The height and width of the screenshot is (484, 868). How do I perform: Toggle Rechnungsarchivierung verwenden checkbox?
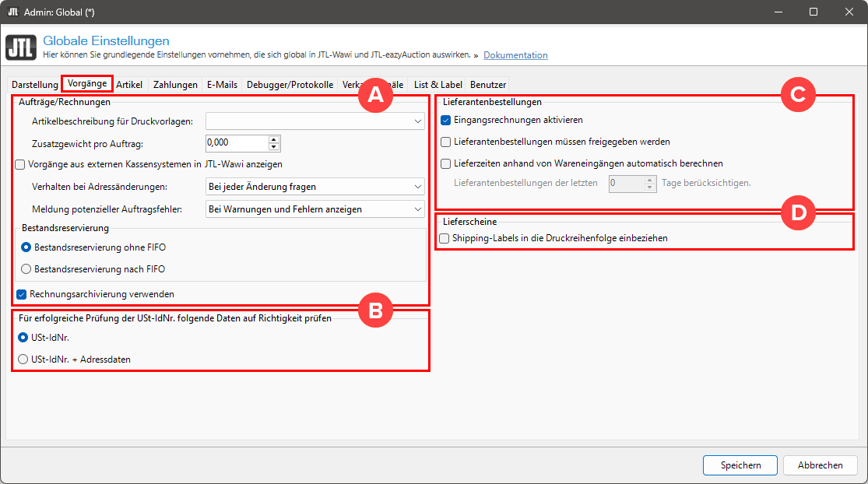22,294
